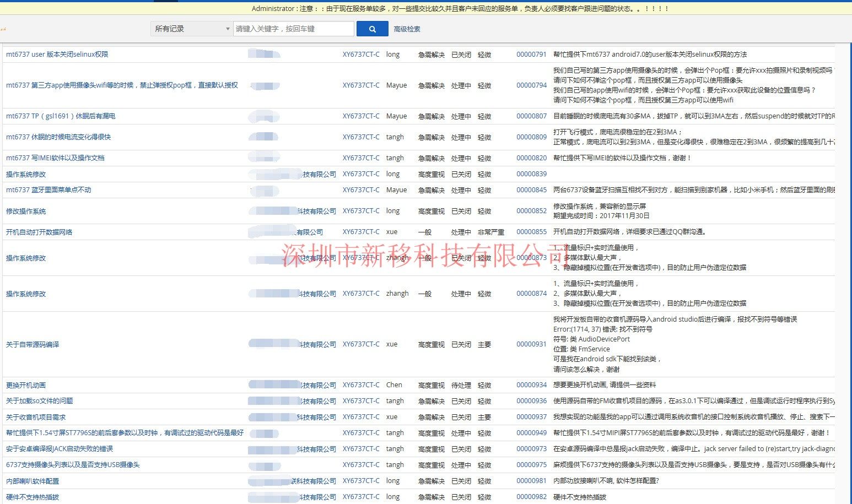
Task: Open the ticket about 第三方app使用摄像头wifi
Action: tap(122, 85)
